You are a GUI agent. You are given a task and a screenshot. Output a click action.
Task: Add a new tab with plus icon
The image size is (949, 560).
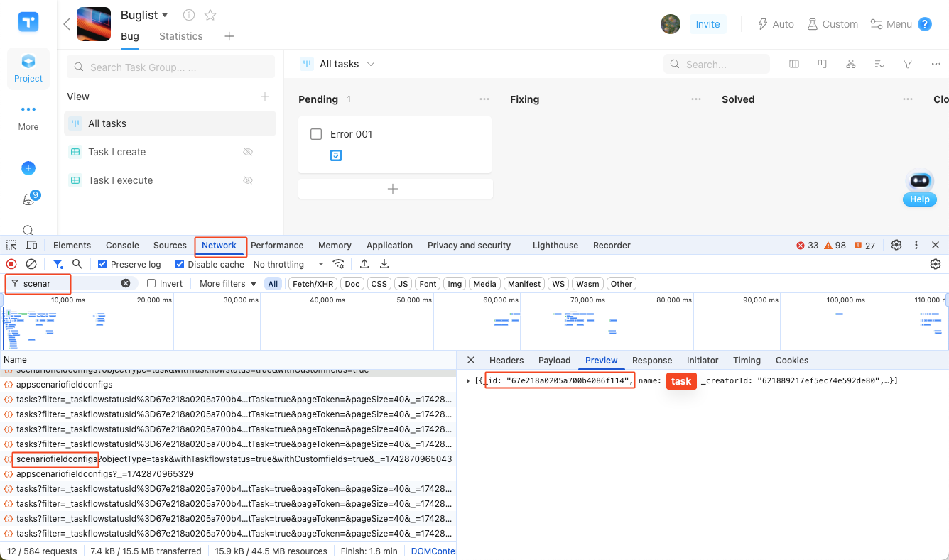pos(229,36)
